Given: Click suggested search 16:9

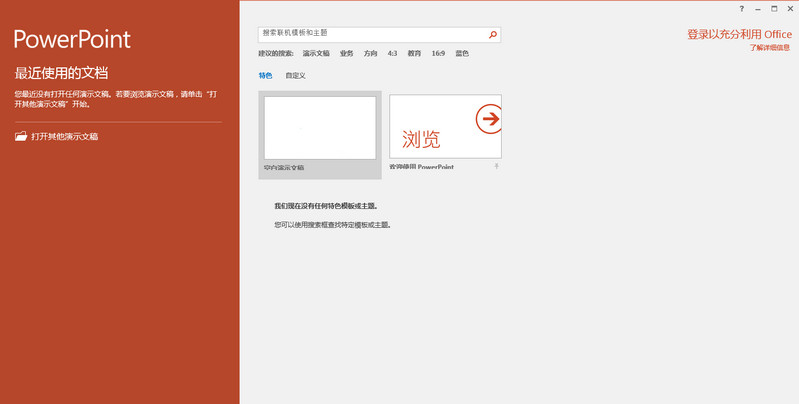Looking at the screenshot, I should pyautogui.click(x=438, y=53).
